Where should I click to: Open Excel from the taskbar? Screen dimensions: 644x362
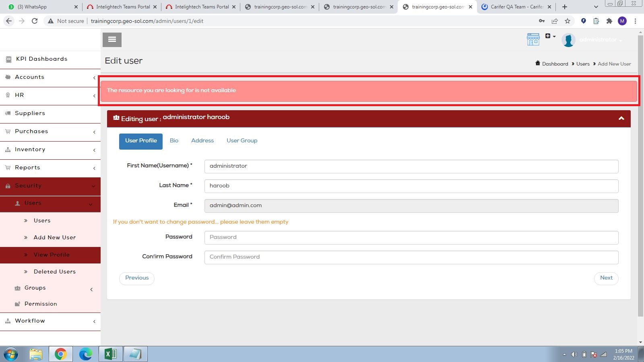pos(110,354)
